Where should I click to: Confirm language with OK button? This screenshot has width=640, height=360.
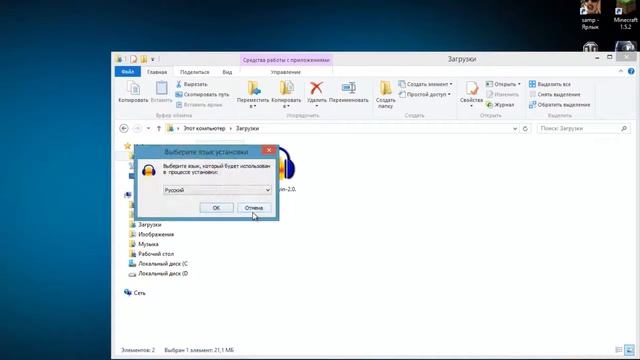(216, 208)
